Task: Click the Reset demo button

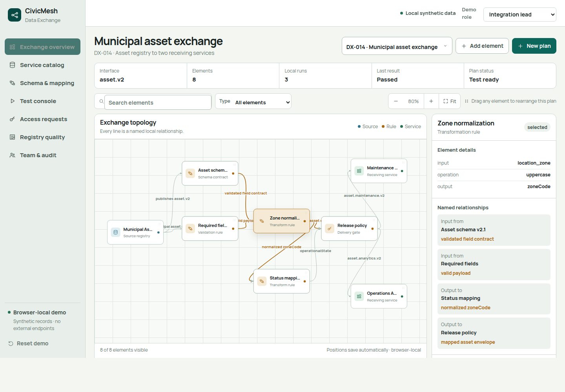Action: (x=29, y=343)
